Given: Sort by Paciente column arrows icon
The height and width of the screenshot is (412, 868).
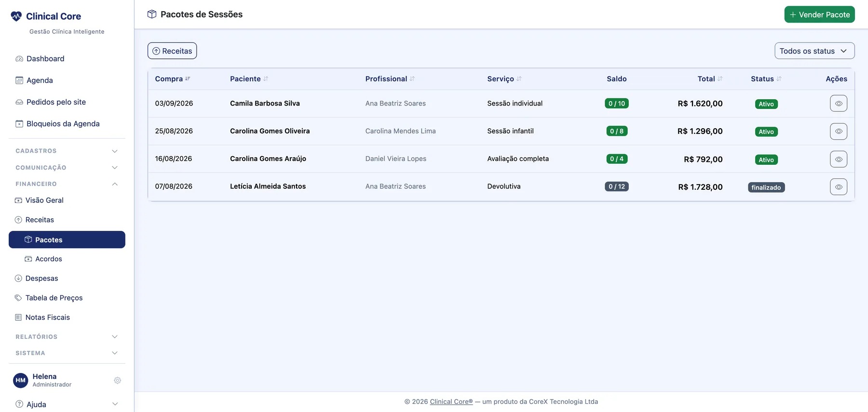Looking at the screenshot, I should click(266, 79).
